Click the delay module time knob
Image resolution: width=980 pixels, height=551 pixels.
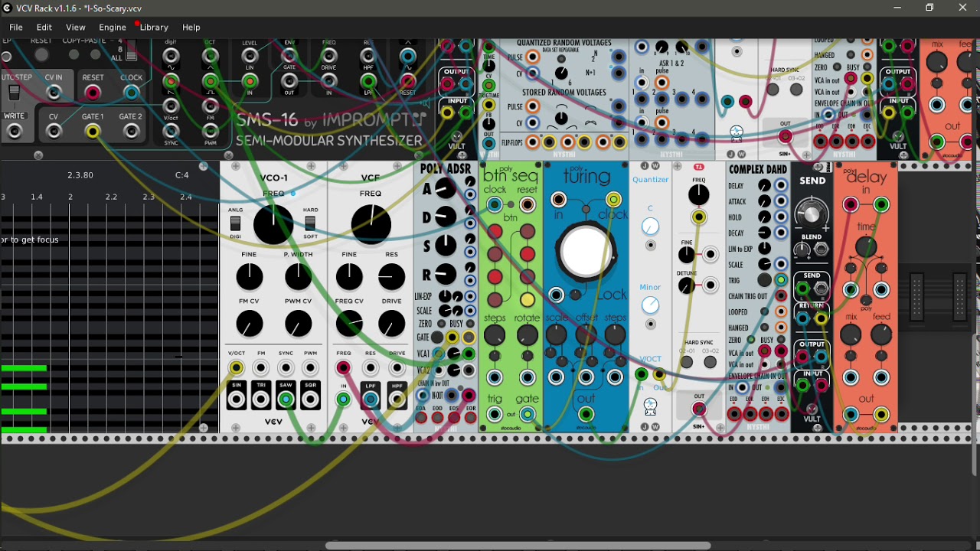(x=866, y=246)
